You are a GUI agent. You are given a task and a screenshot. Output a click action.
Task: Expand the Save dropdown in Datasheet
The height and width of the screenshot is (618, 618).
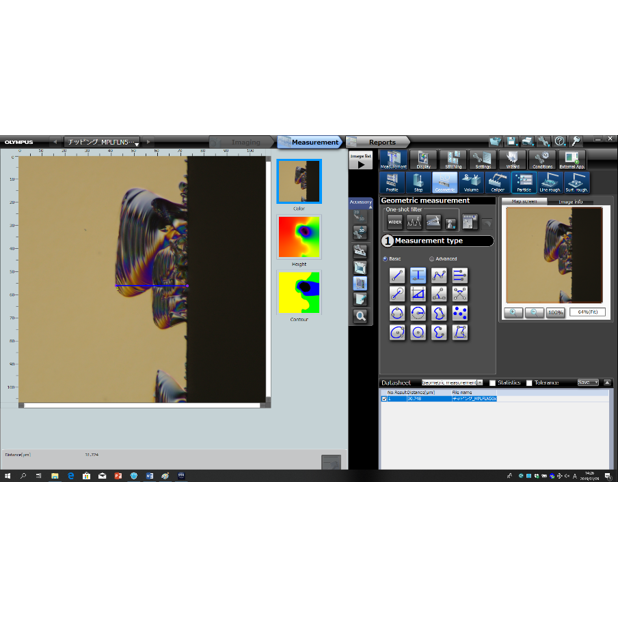coord(588,382)
